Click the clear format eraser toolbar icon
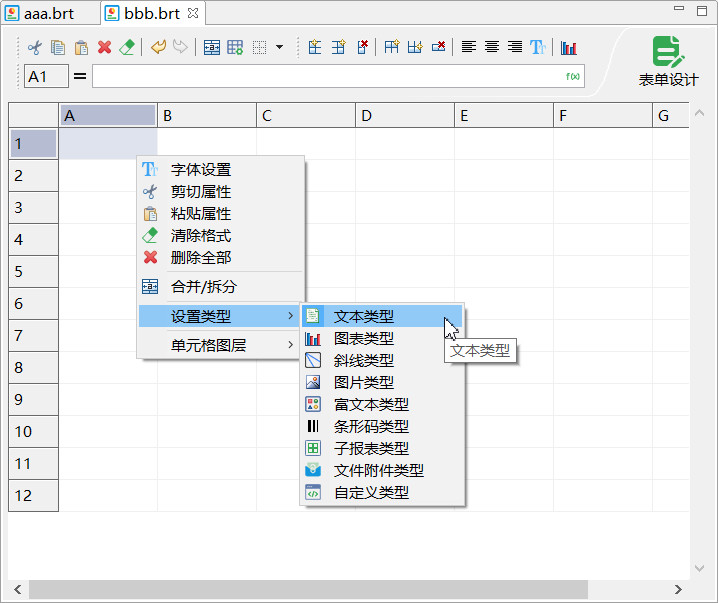The image size is (718, 603). click(127, 47)
